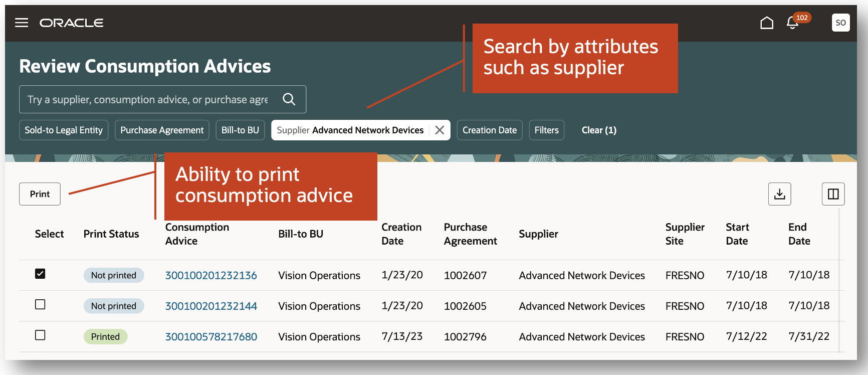
Task: Click purchase agreement 1002605
Action: click(x=465, y=306)
